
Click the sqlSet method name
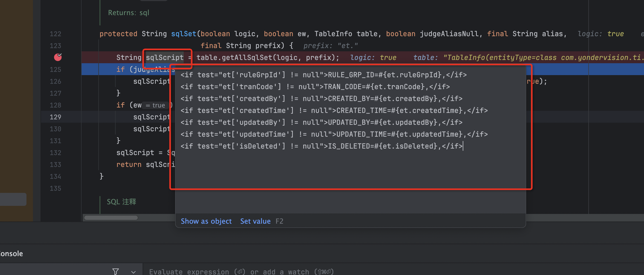point(183,34)
